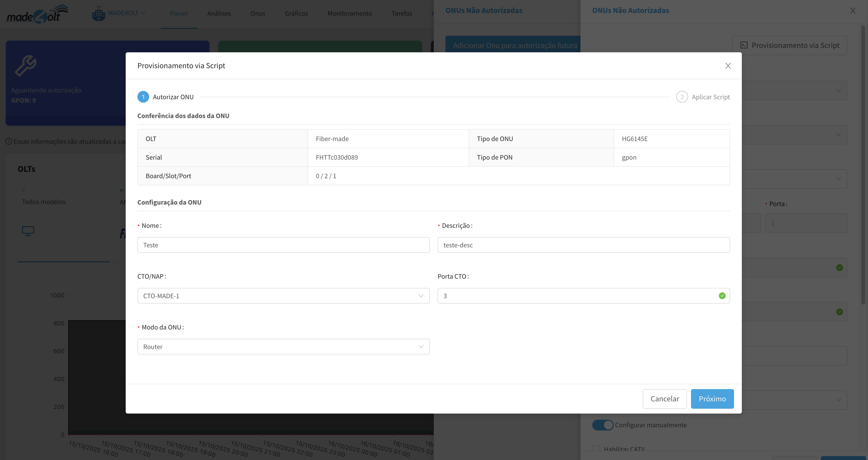This screenshot has width=868, height=460.
Task: Expand the Modo da ONU dropdown
Action: coord(283,347)
